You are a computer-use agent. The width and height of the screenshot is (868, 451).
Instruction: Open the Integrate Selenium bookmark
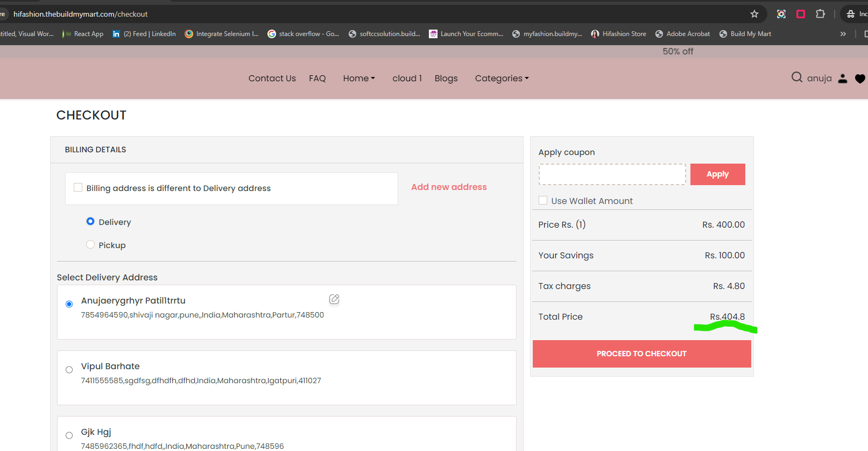[222, 34]
